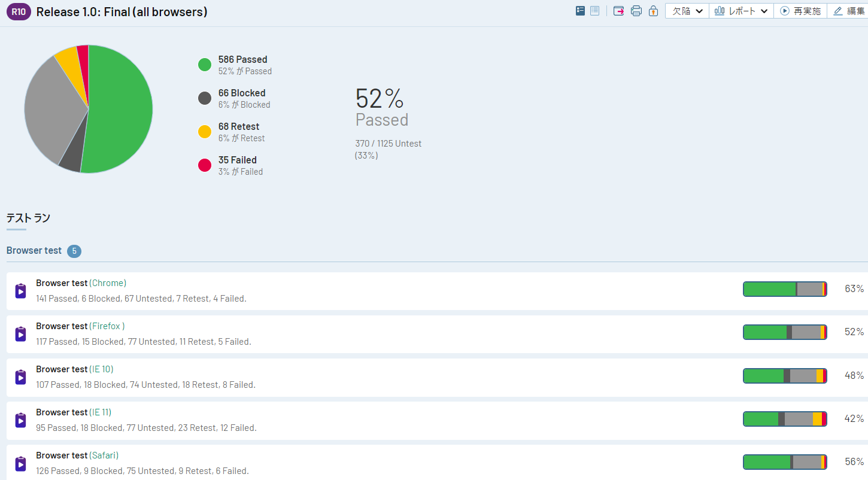
Task: Click the Firefox run progress bar
Action: pyautogui.click(x=785, y=332)
